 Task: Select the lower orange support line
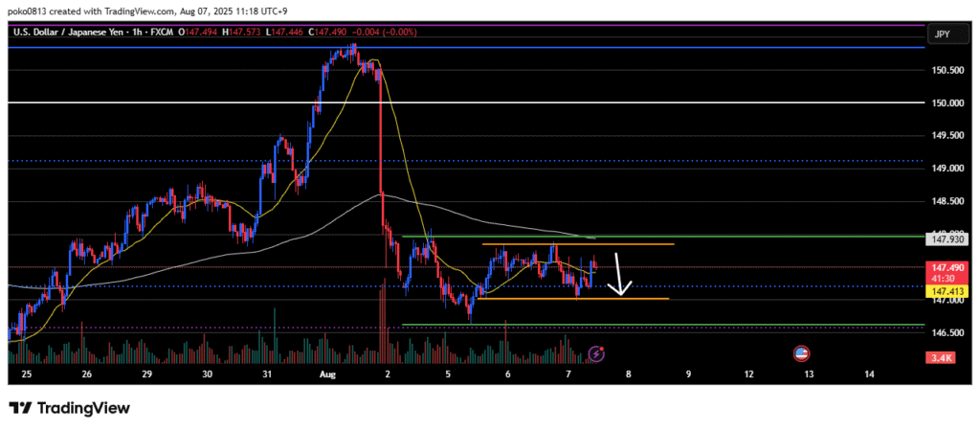[574, 299]
